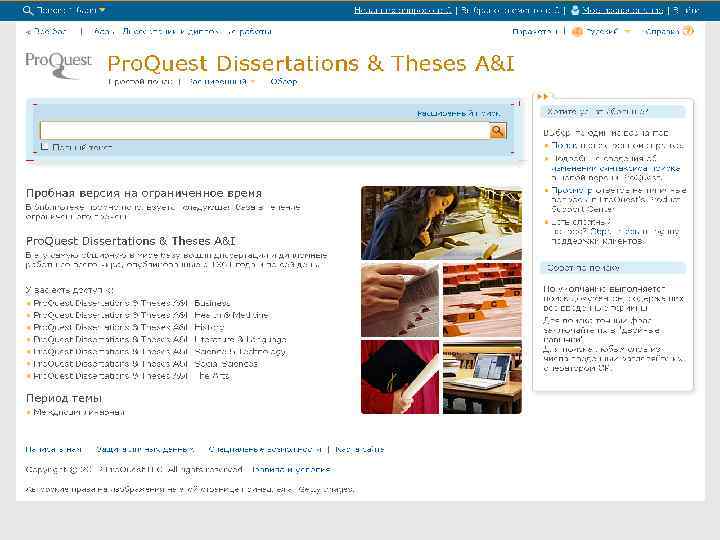Click the laptop on desk photo
The width and height of the screenshot is (720, 540).
[482, 377]
